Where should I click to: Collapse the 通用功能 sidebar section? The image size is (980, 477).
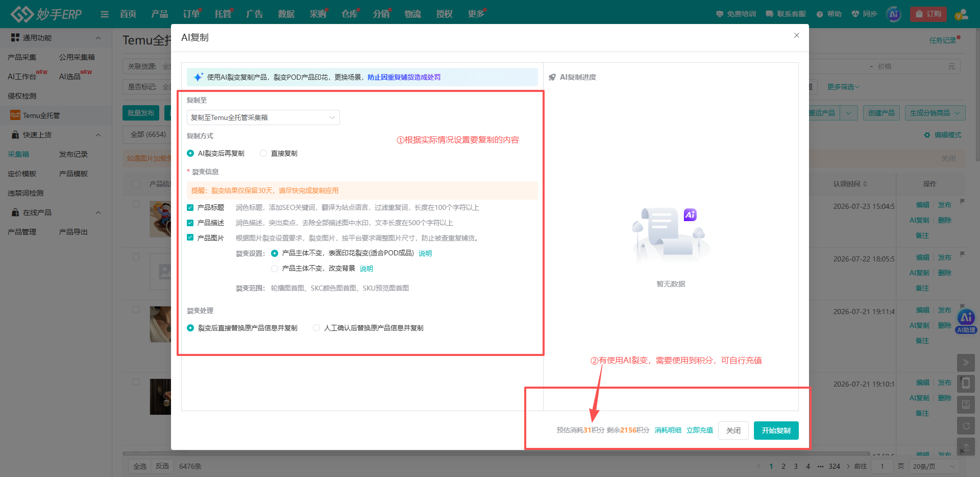pos(99,38)
